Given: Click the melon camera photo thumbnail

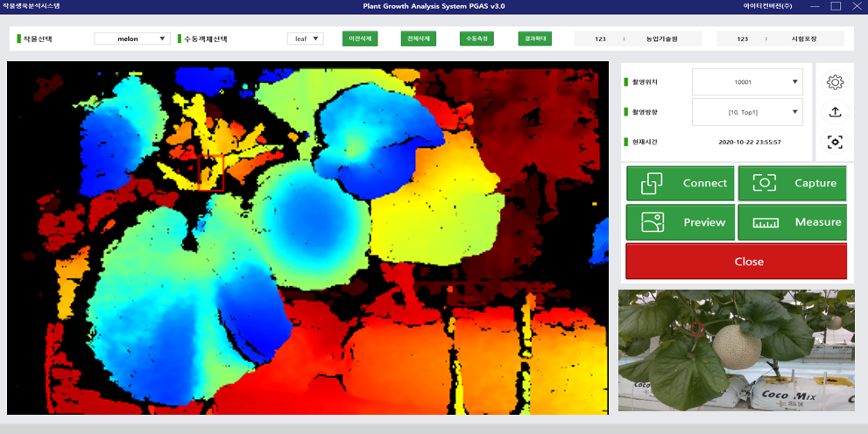Looking at the screenshot, I should (736, 350).
